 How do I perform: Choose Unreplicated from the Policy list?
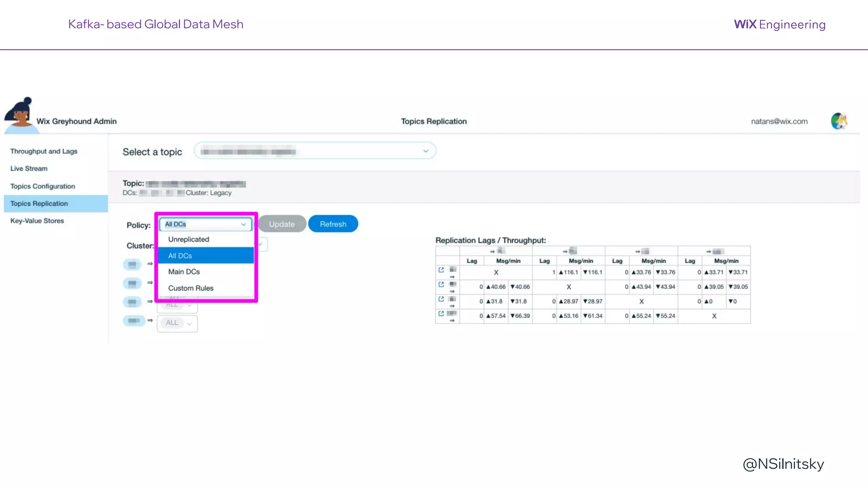[x=189, y=239]
